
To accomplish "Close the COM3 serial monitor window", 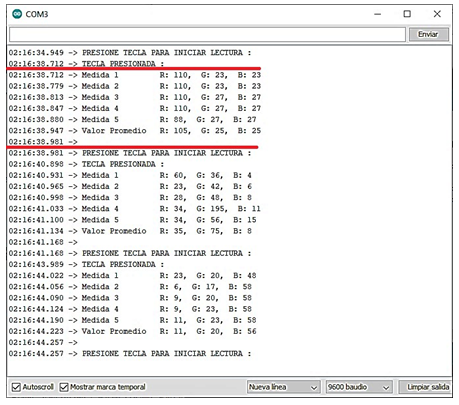I will 437,14.
